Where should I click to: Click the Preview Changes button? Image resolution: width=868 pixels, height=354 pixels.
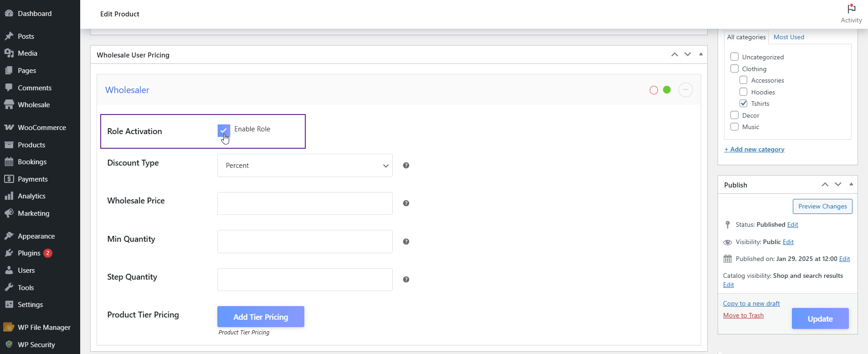822,206
